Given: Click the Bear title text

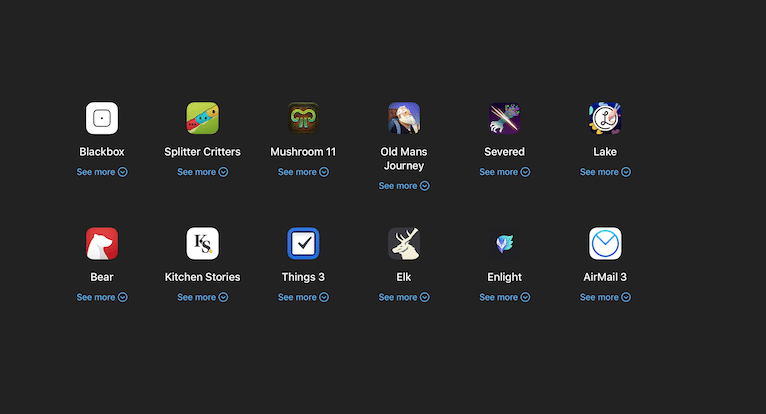Looking at the screenshot, I should [102, 277].
